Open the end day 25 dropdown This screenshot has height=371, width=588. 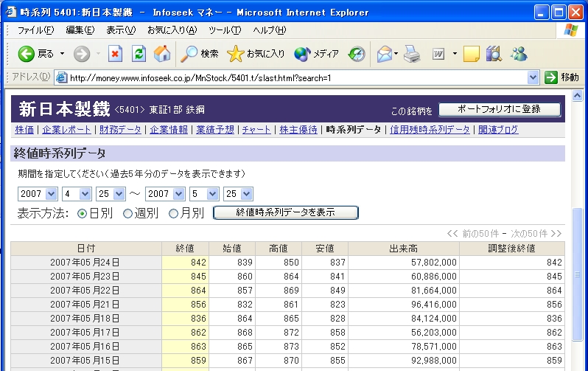(238, 194)
